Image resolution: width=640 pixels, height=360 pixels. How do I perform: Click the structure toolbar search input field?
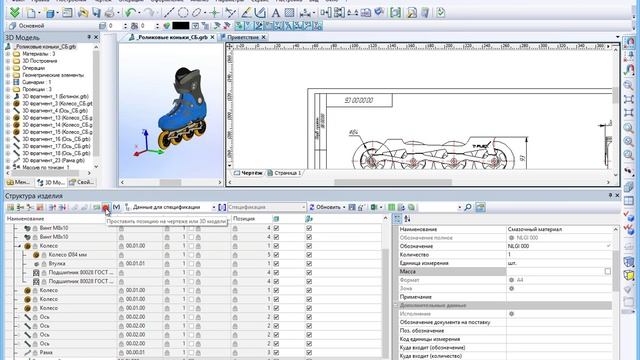[439, 207]
